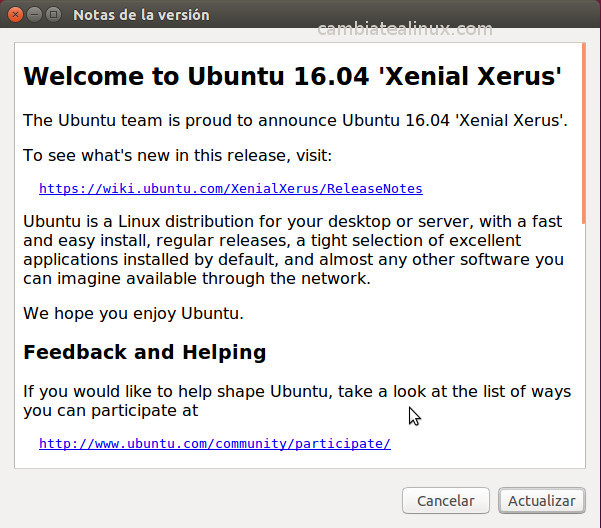Click the Actualizar button
Image resolution: width=601 pixels, height=528 pixels.
point(542,500)
